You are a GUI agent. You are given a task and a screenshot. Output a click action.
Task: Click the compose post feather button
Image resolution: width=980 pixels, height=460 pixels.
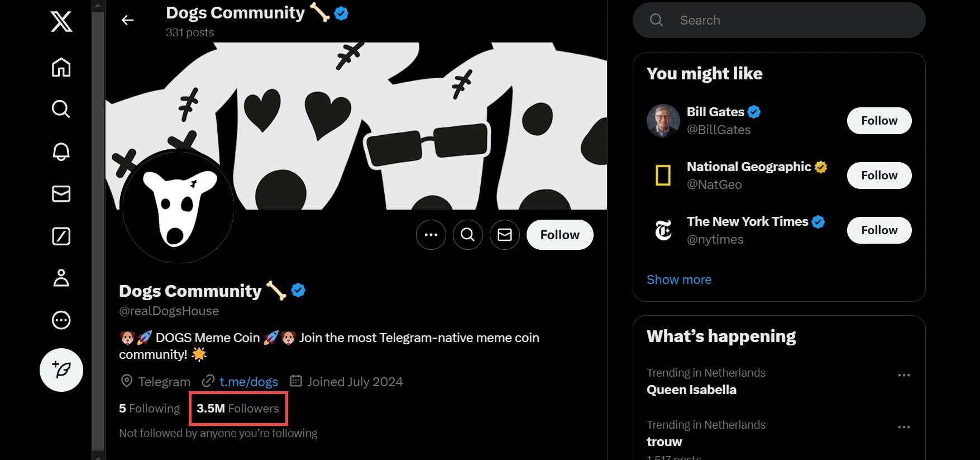61,370
